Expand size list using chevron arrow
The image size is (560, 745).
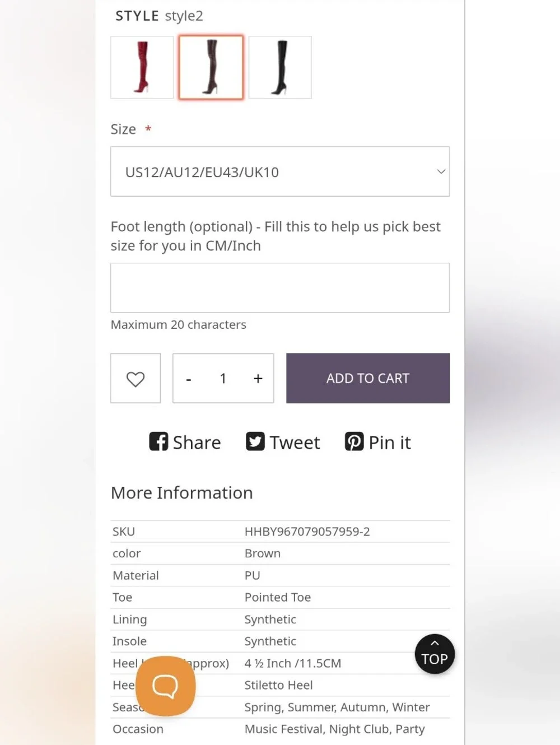[x=441, y=171]
